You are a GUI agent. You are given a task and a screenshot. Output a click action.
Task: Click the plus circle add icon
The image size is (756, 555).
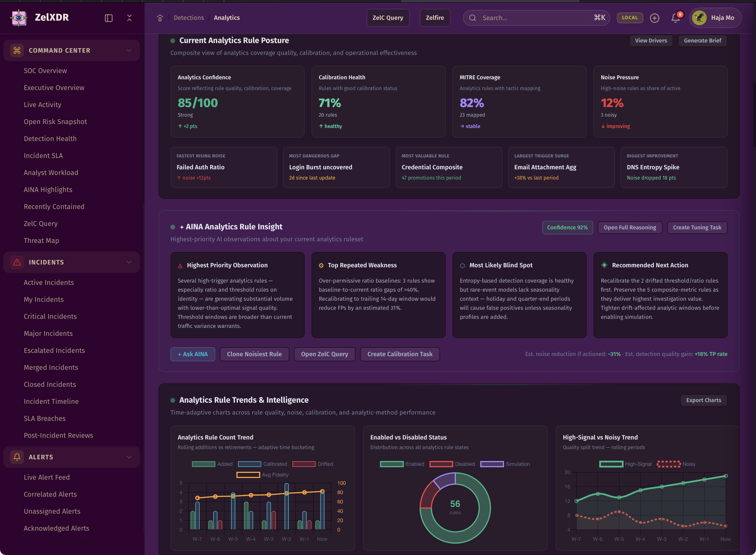pyautogui.click(x=654, y=18)
